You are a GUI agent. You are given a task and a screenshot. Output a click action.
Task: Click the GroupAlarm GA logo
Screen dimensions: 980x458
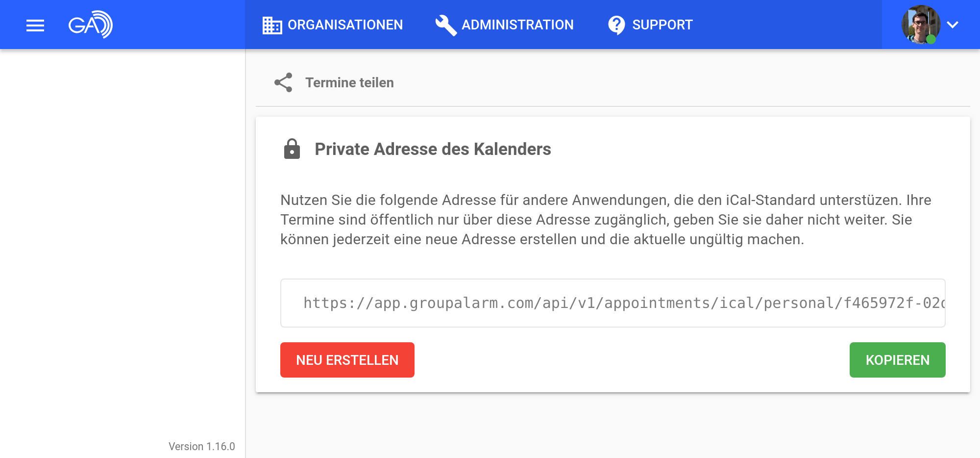pyautogui.click(x=91, y=25)
